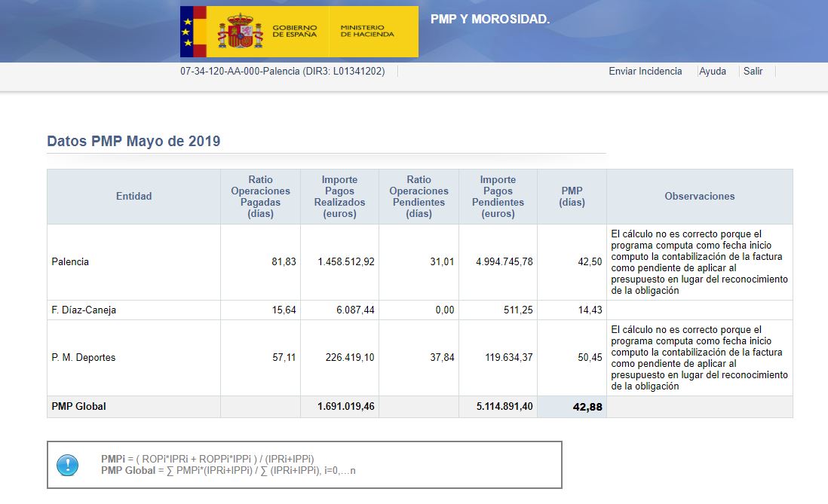This screenshot has height=504, width=828.
Task: Click the blue info exclamation icon
Action: (x=67, y=465)
